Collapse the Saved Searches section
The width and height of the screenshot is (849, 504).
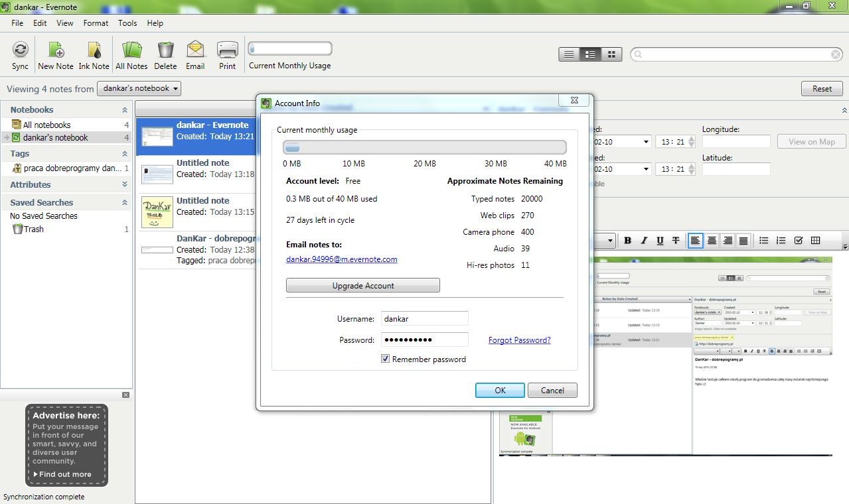(x=125, y=203)
